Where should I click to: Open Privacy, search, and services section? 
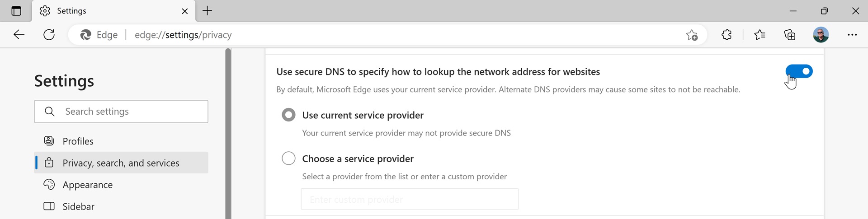pos(121,163)
